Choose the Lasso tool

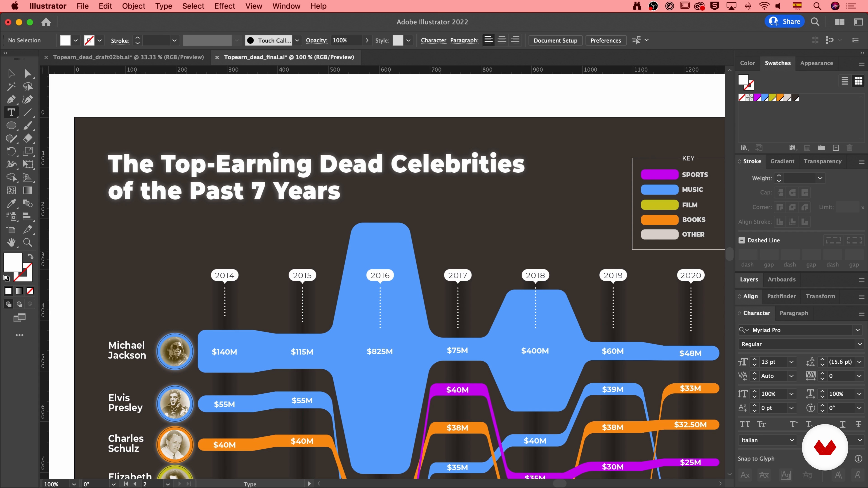click(x=28, y=87)
